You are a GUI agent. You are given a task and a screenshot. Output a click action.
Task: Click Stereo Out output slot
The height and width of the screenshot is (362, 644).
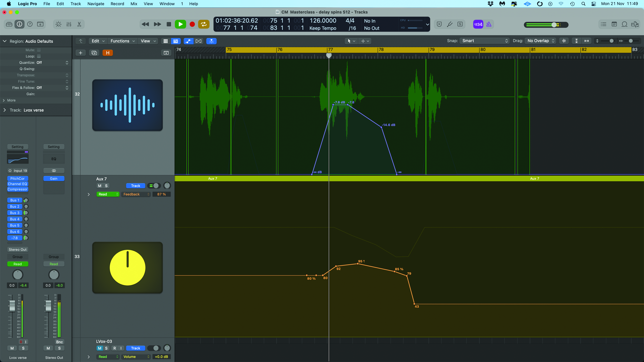pyautogui.click(x=17, y=249)
